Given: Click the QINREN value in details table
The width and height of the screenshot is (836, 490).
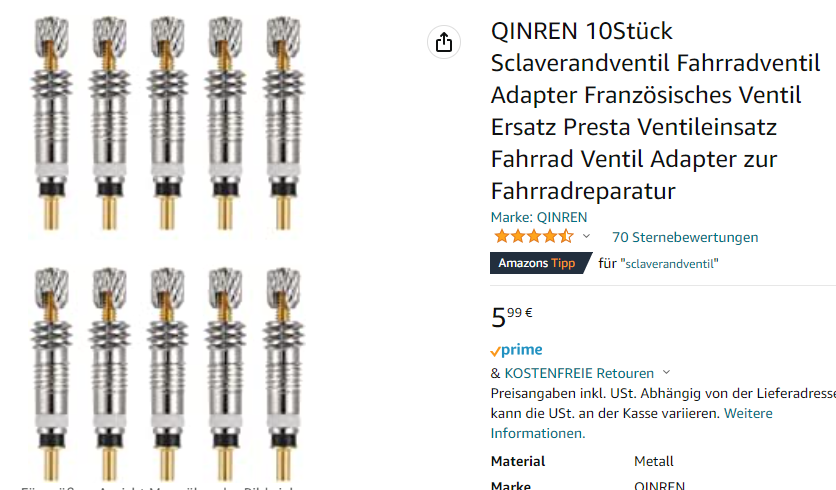Looking at the screenshot, I should pyautogui.click(x=659, y=485).
